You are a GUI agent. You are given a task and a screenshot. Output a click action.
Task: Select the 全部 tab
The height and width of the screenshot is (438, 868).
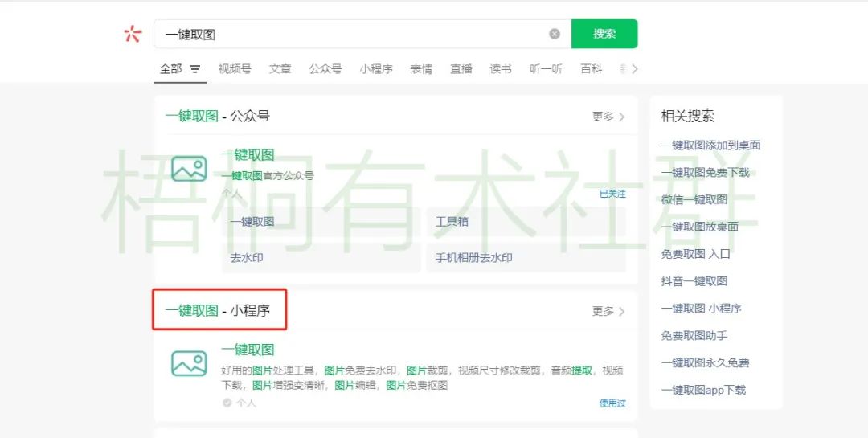[x=170, y=69]
